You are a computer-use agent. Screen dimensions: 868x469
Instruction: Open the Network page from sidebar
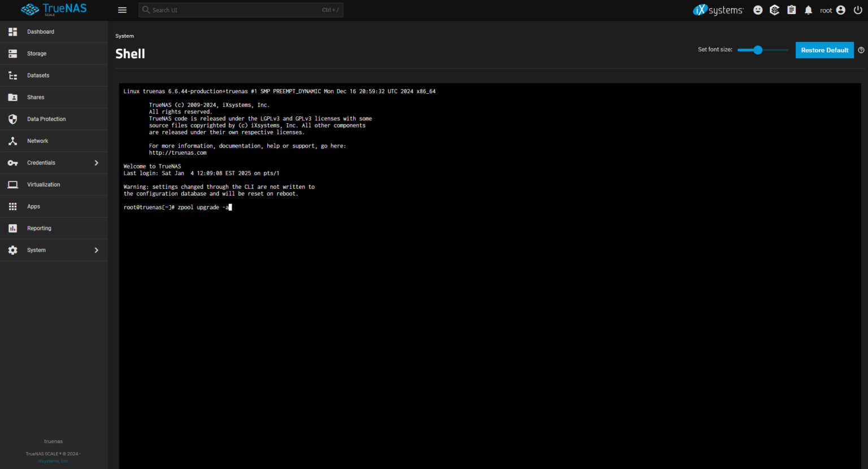(x=37, y=141)
